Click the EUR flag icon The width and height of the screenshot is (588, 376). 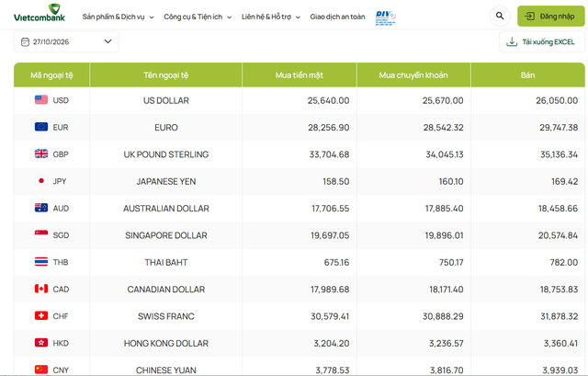pos(41,127)
